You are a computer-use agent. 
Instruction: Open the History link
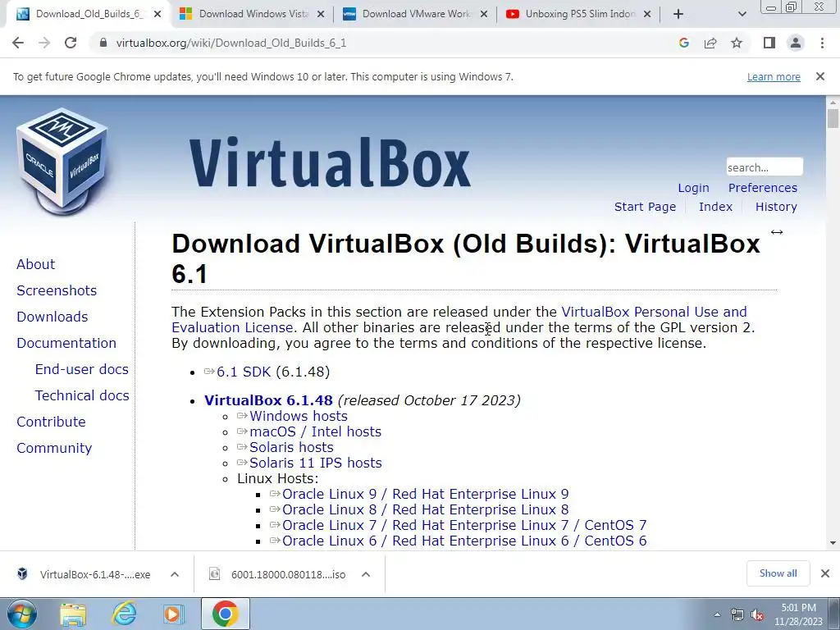click(x=776, y=207)
